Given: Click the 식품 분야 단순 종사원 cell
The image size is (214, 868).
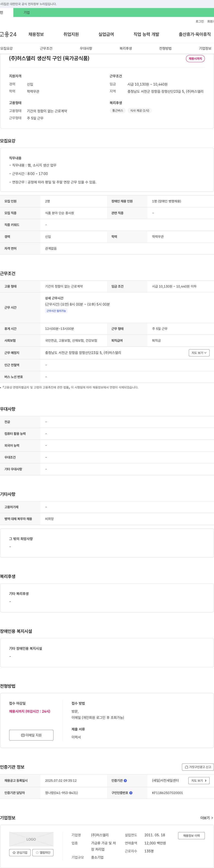Looking at the screenshot, I should pos(60,213).
